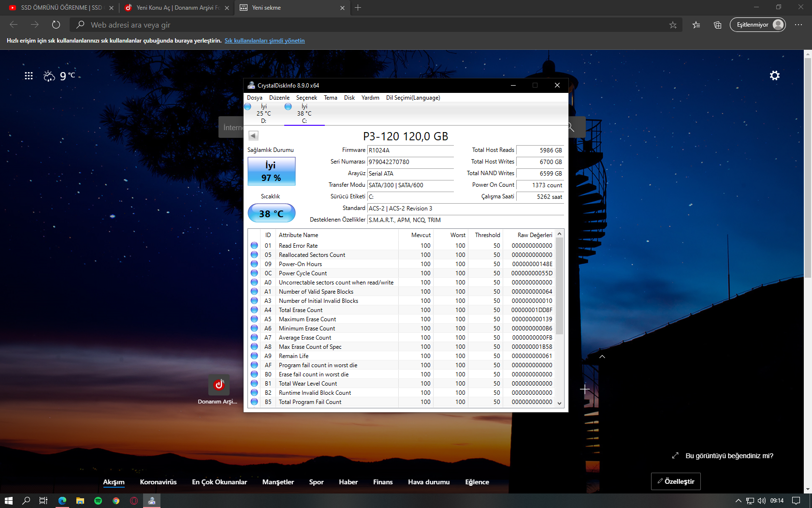This screenshot has height=508, width=812.
Task: Click the Bu görüntüyü beğendiniz mi? prompt
Action: point(729,456)
